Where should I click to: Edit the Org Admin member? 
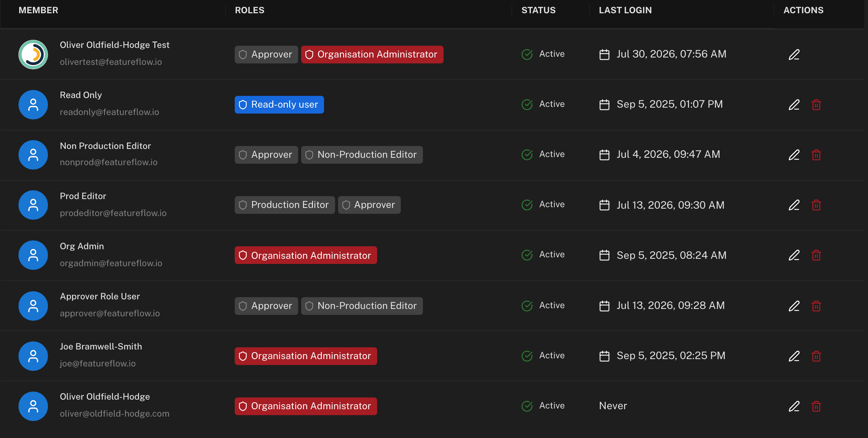(x=794, y=255)
